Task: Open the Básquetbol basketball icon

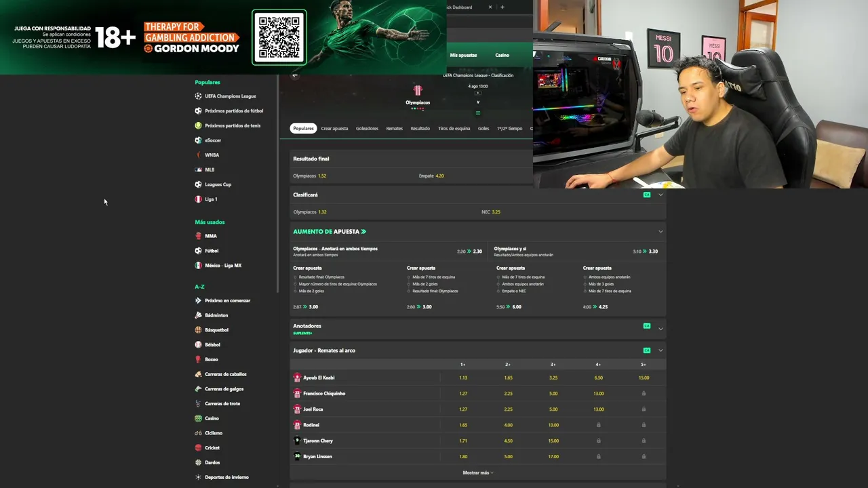Action: click(198, 330)
